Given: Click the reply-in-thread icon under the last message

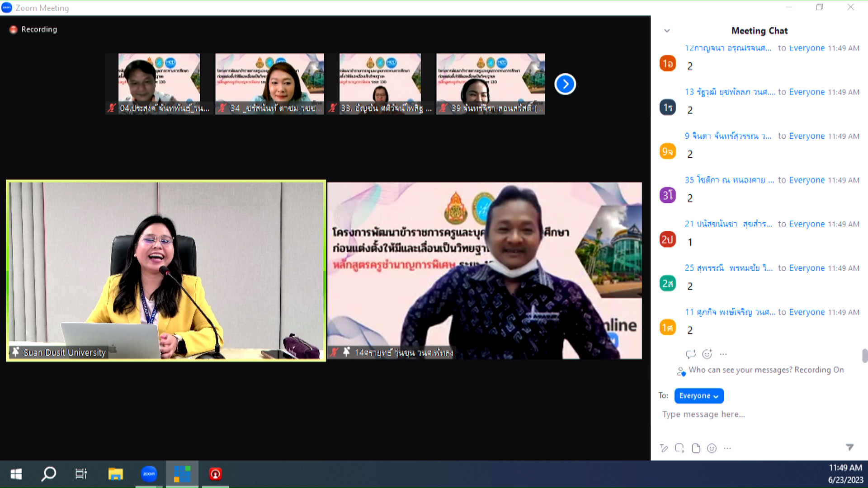Looking at the screenshot, I should (690, 354).
